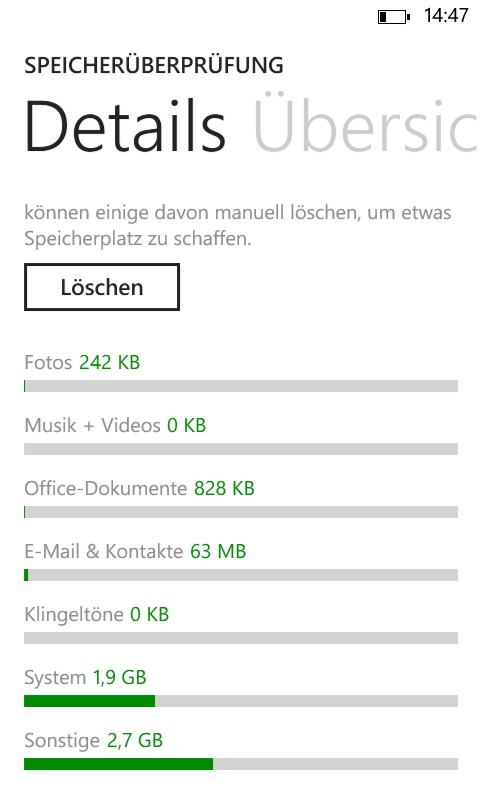Open the Office-Dokumente 828 KB entry
The width and height of the screenshot is (480, 800).
click(x=139, y=488)
